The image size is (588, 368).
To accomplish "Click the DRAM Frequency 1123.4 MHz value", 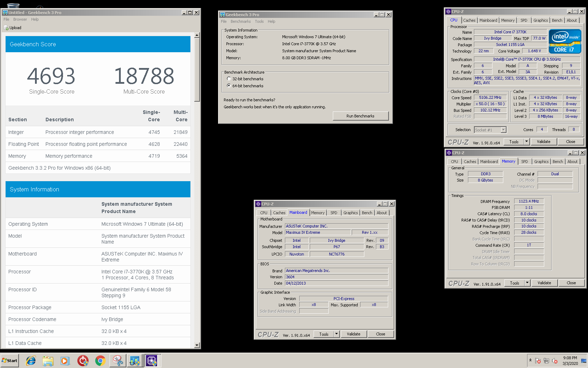I will 529,201.
